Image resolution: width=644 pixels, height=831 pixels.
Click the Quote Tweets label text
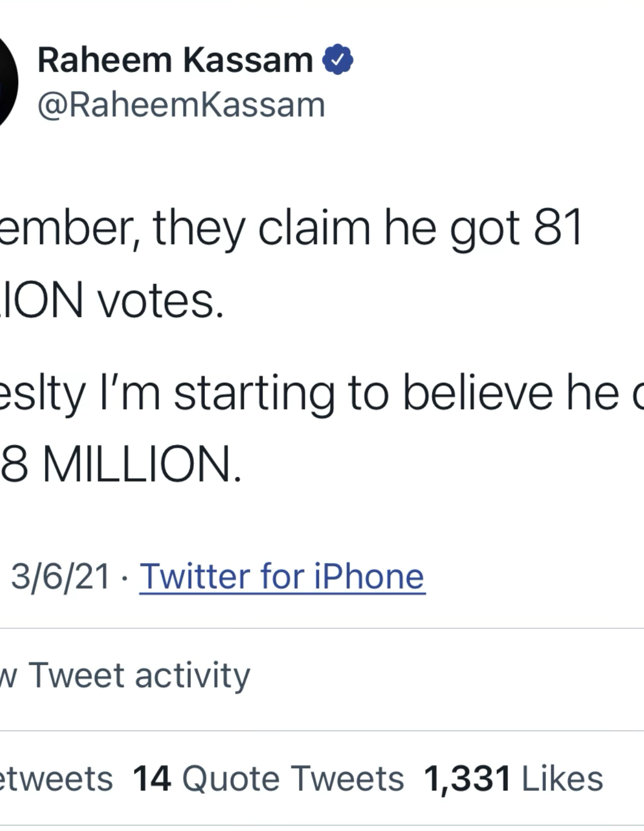pos(293,778)
